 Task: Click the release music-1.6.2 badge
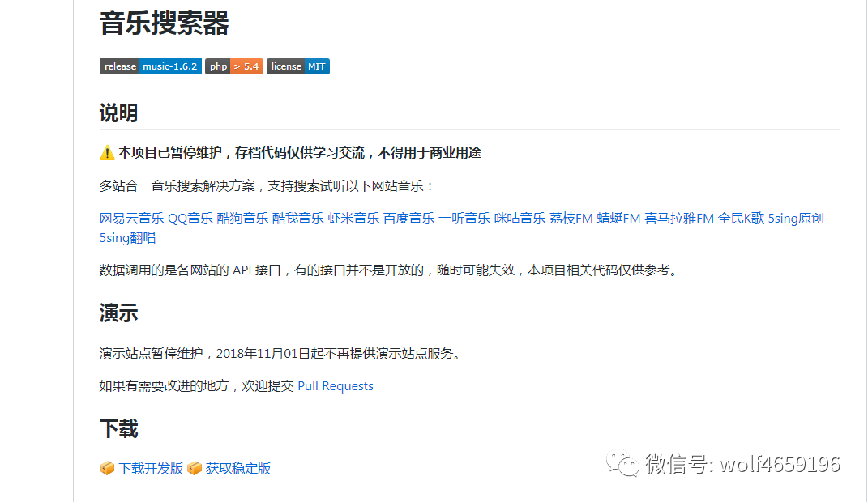[x=151, y=66]
